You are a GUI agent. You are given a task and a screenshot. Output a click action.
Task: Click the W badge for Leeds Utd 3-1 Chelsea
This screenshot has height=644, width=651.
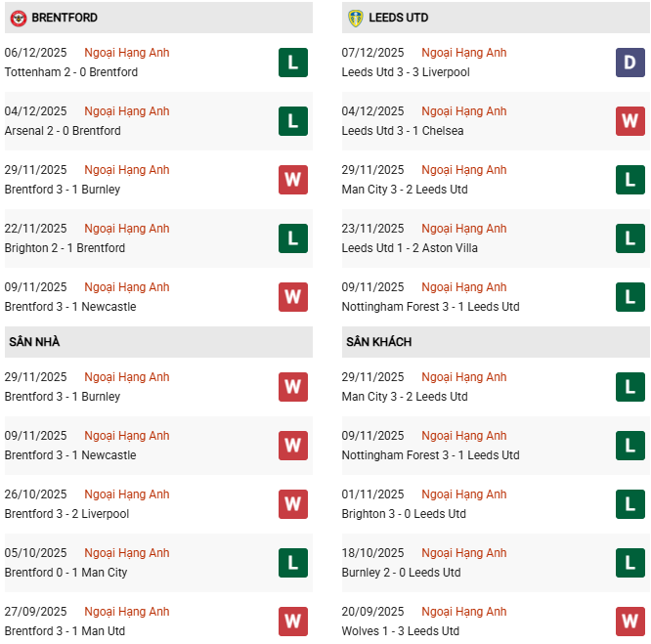629,121
